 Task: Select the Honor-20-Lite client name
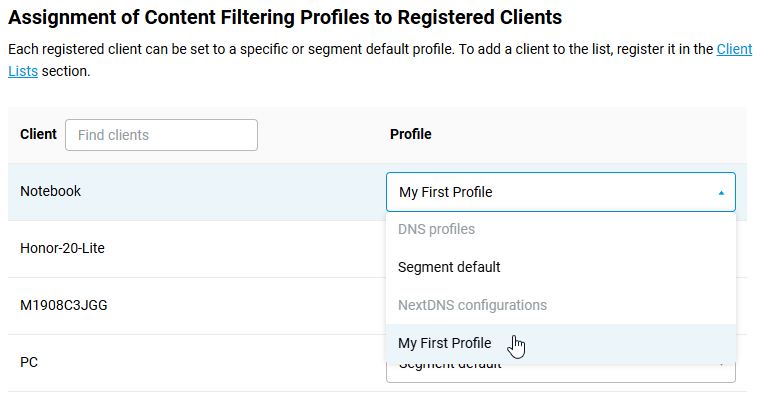pyautogui.click(x=62, y=248)
